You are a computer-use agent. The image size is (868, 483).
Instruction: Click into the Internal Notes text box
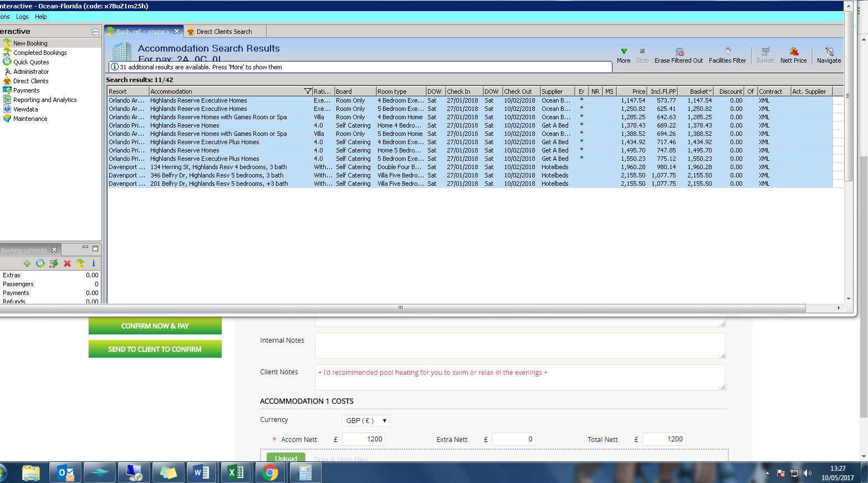pos(520,345)
